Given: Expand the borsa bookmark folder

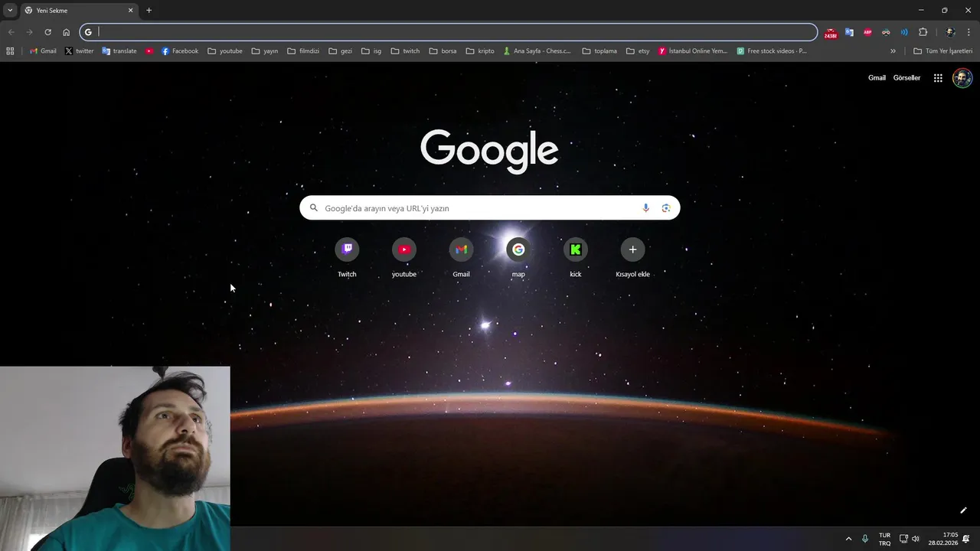Looking at the screenshot, I should click(x=443, y=51).
